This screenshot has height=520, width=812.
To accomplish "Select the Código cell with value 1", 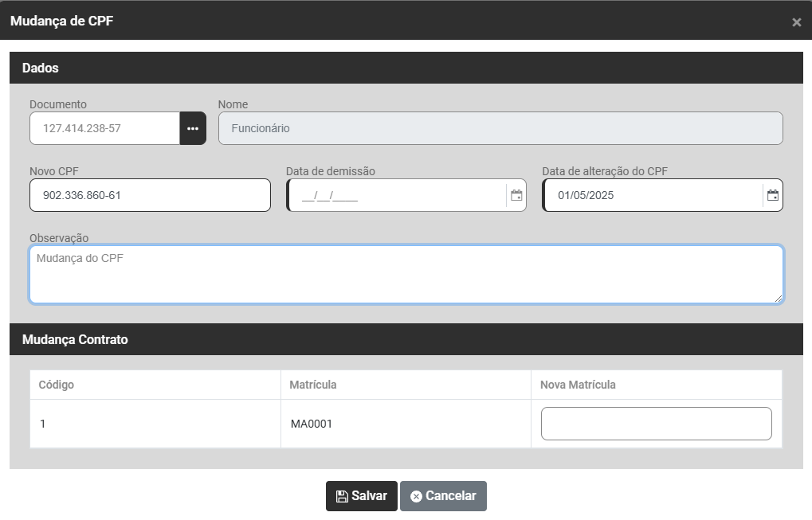I will [155, 424].
